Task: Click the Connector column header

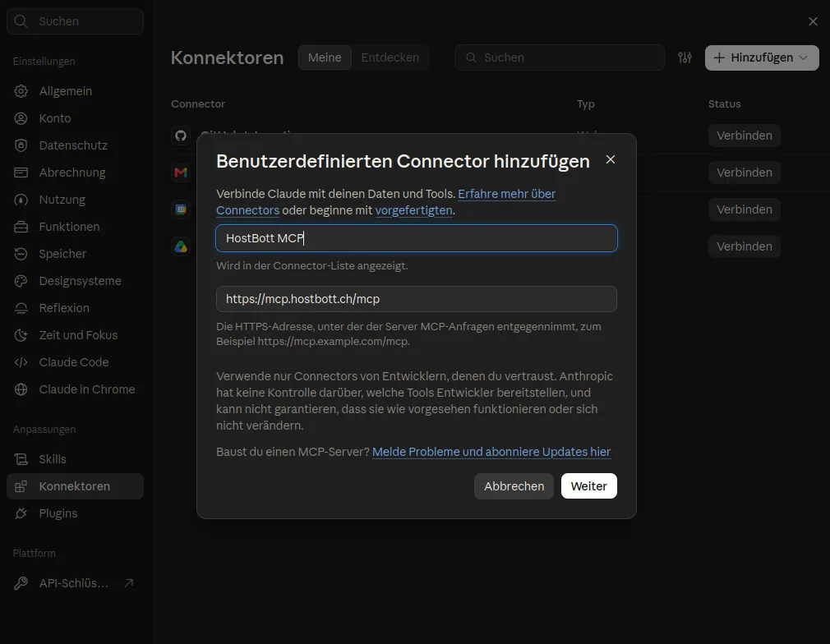Action: point(198,103)
